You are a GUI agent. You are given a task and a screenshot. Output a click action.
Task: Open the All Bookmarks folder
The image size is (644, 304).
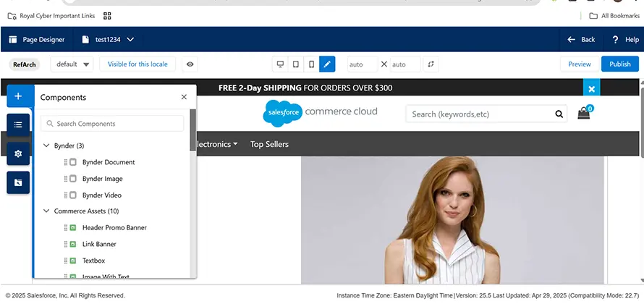click(x=614, y=16)
